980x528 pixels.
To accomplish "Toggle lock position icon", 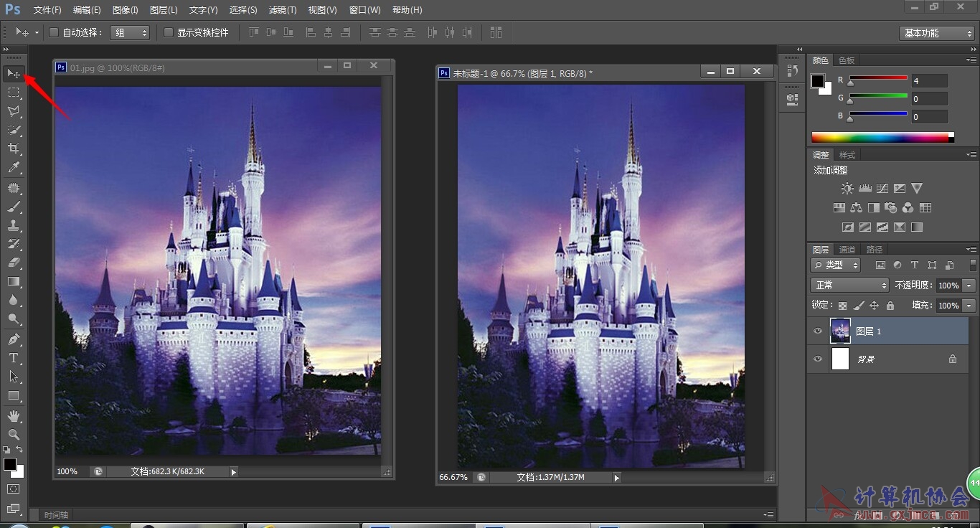I will pyautogui.click(x=874, y=306).
